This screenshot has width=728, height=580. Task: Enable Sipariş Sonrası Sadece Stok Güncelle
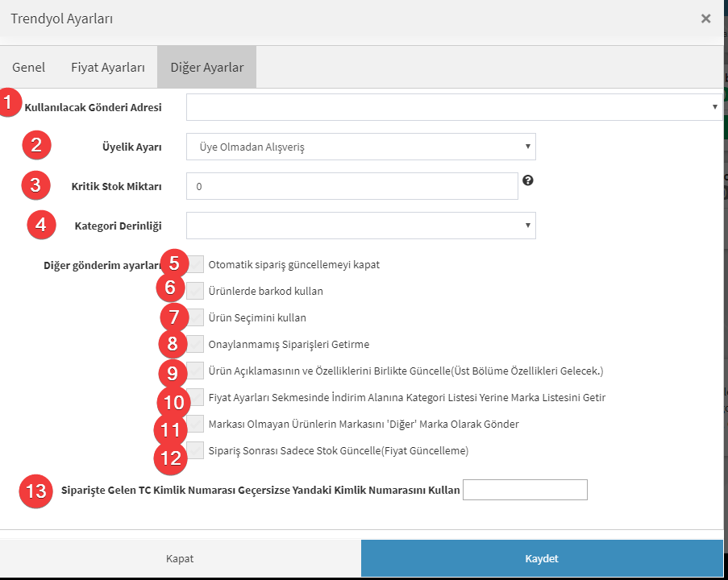click(x=195, y=450)
